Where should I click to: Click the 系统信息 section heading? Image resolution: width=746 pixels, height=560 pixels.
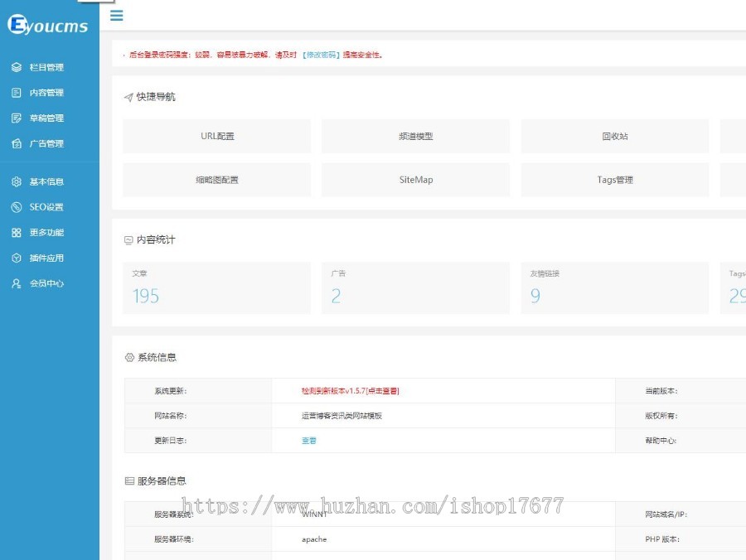(x=157, y=358)
